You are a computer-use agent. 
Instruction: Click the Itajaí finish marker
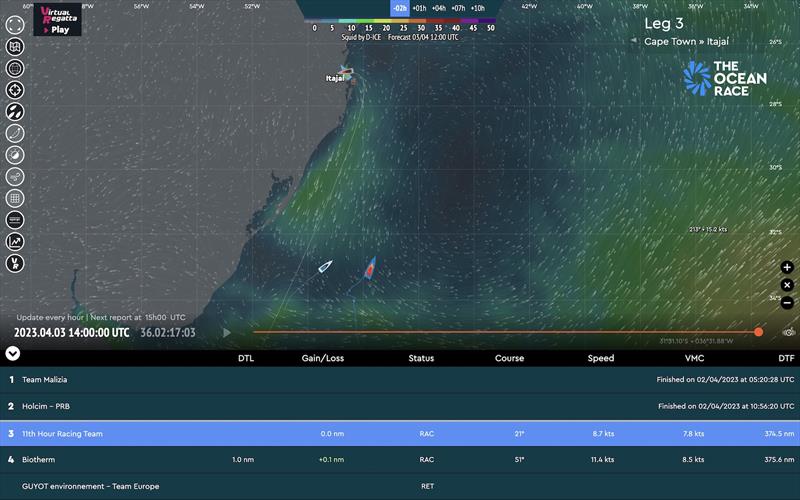coord(346,71)
